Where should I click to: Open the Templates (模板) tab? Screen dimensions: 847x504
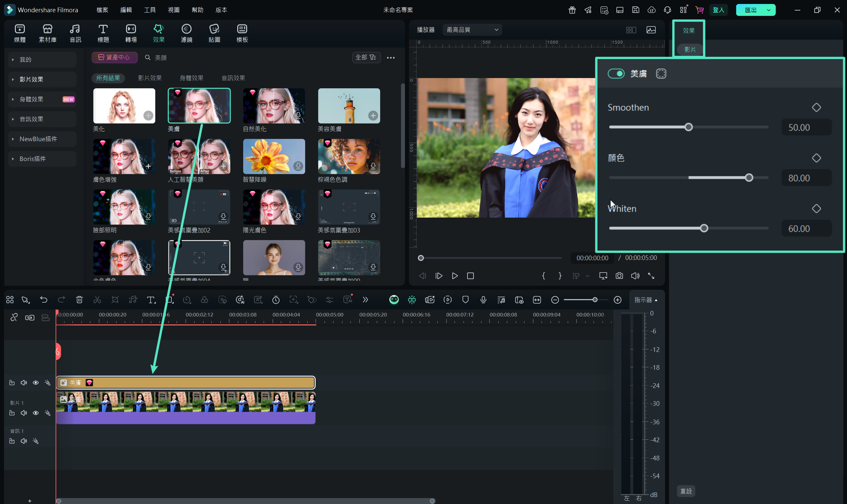pos(242,33)
